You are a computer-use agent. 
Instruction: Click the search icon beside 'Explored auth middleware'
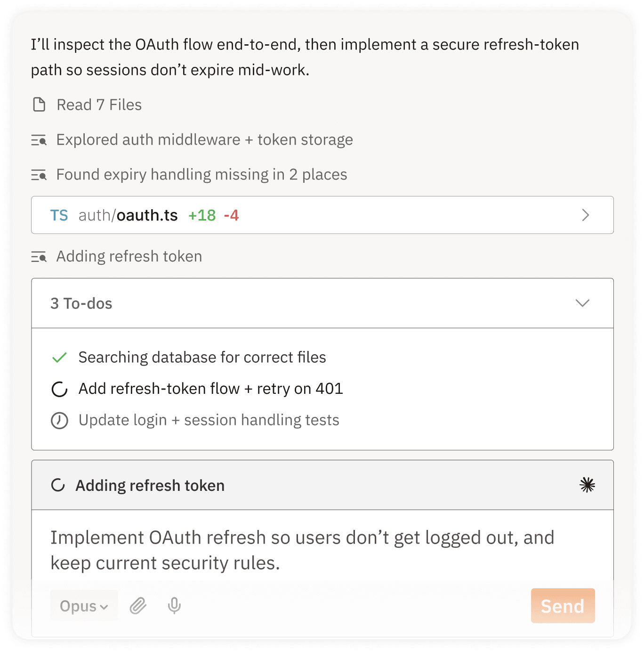click(x=40, y=140)
